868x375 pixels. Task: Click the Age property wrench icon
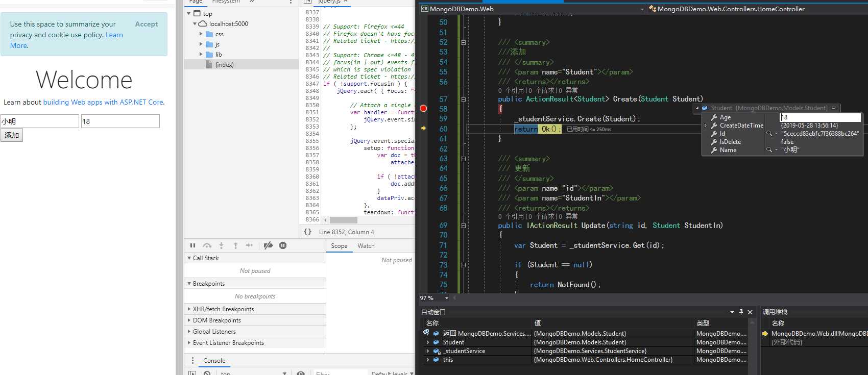coord(714,117)
